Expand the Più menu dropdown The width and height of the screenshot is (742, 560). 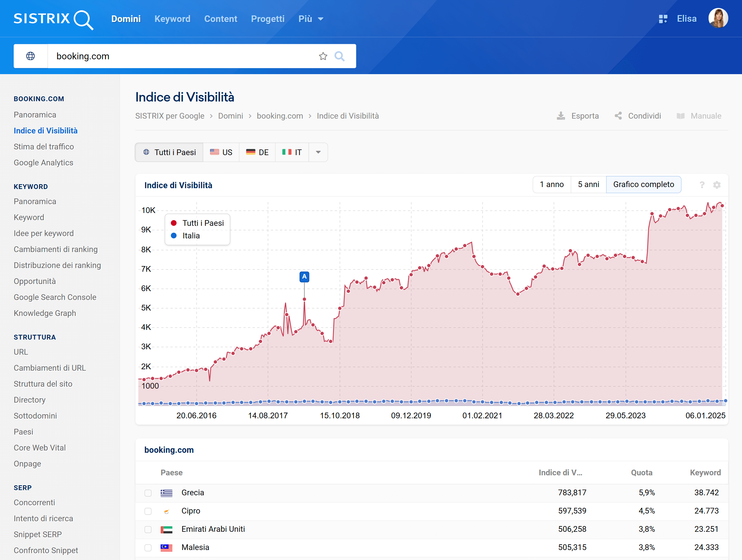click(310, 19)
